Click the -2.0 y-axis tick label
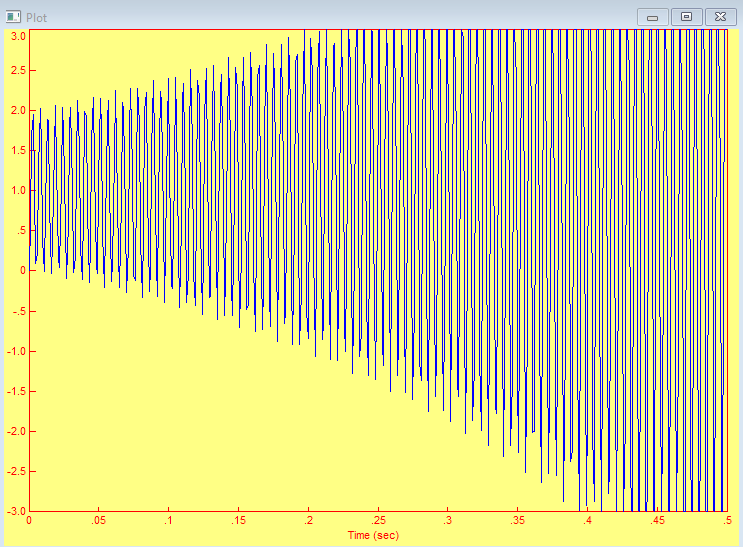The image size is (743, 547). (15, 431)
